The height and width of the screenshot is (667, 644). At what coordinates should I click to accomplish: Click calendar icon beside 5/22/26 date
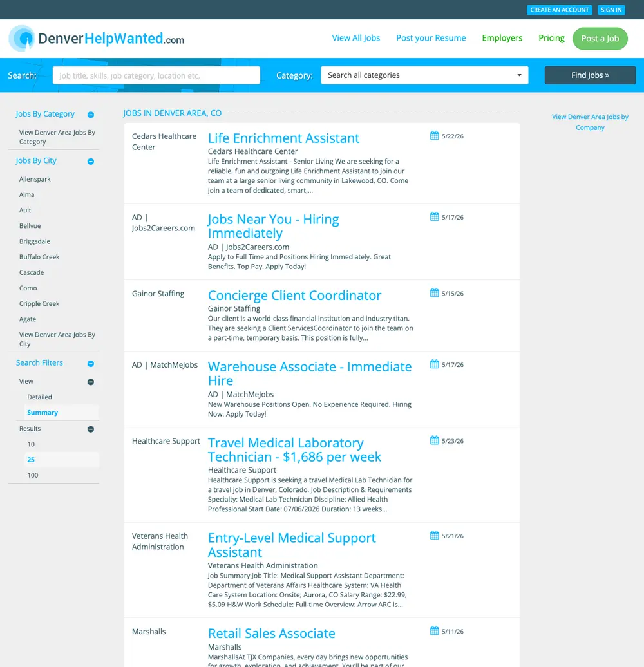click(434, 136)
